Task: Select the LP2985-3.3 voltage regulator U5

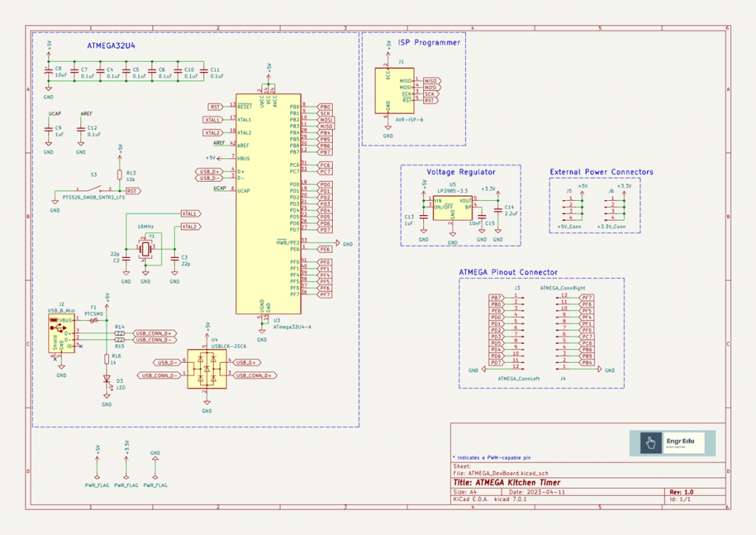Action: [x=453, y=208]
